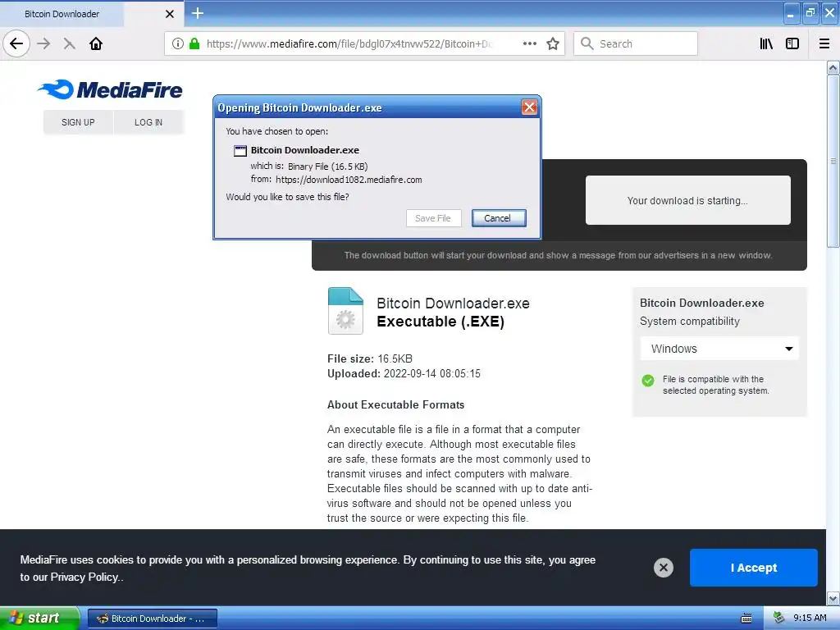Click the exe file icon in dialog

pos(240,151)
